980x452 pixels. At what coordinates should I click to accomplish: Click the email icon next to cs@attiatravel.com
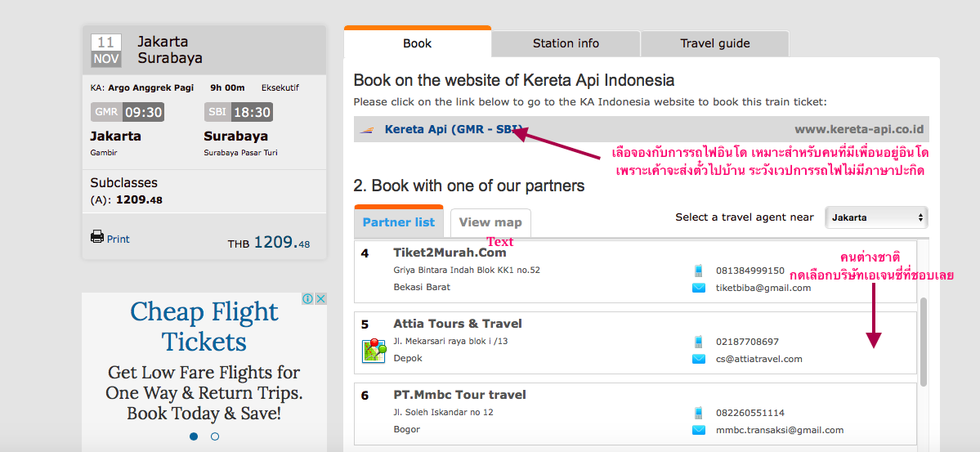point(698,359)
